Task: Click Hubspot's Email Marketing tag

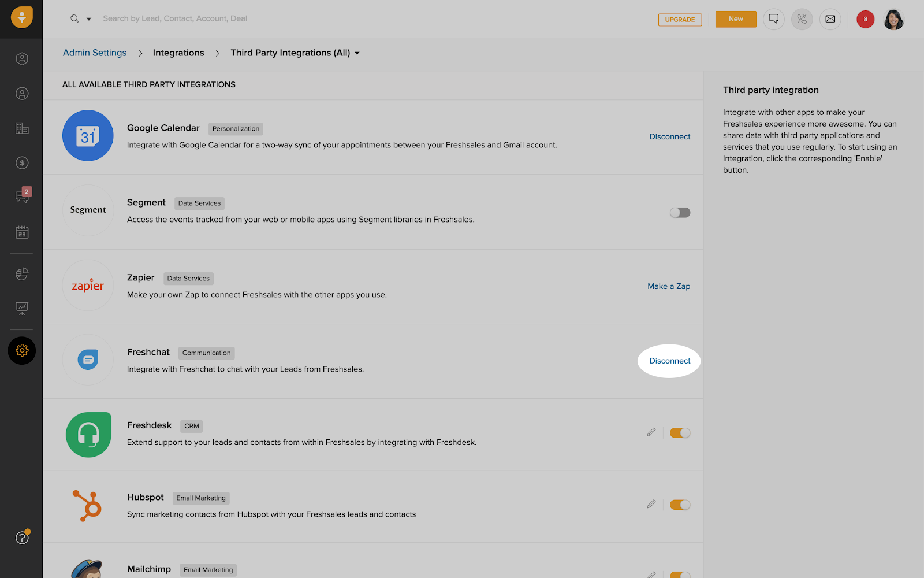Action: click(x=201, y=498)
